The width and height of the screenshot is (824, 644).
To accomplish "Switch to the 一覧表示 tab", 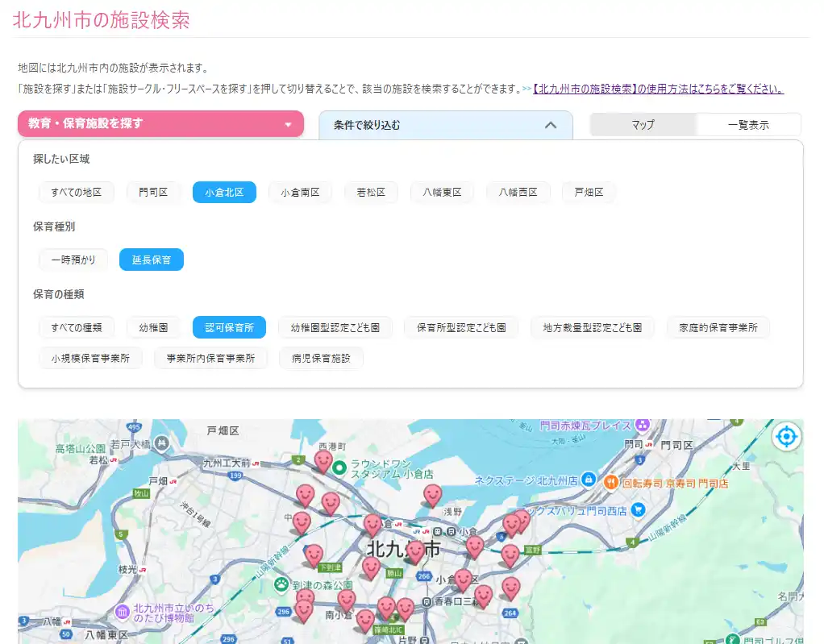I will [x=748, y=125].
